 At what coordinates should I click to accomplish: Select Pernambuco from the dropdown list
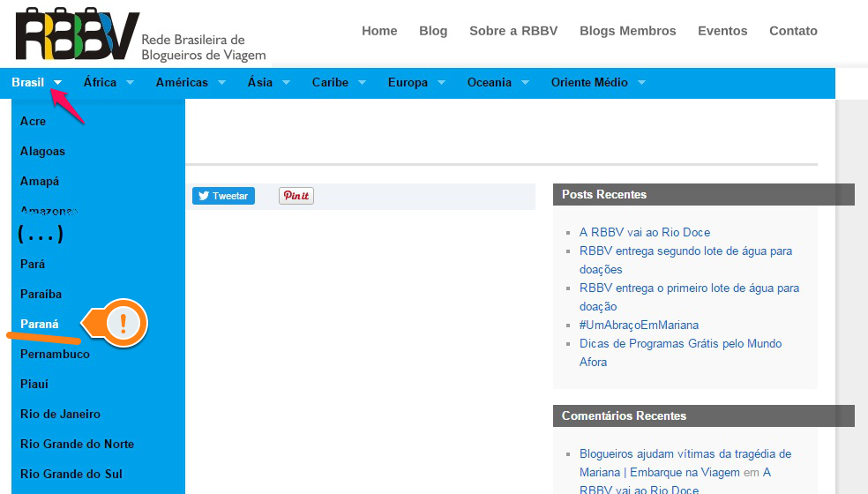(55, 354)
